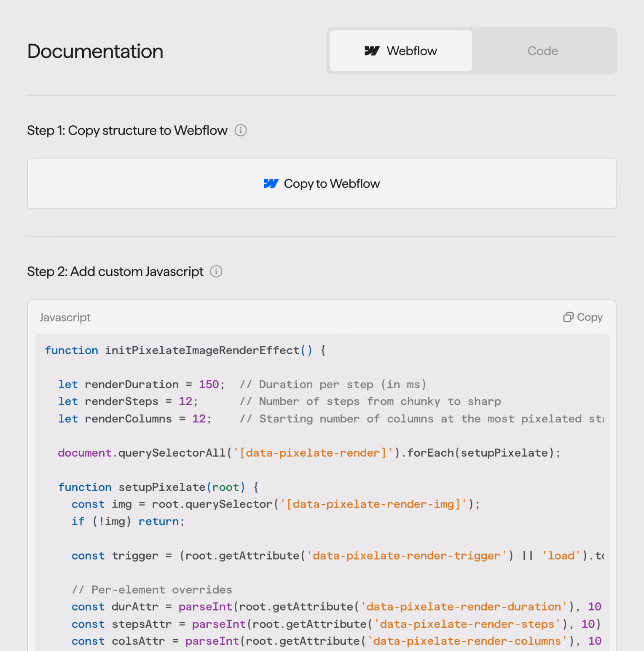Image resolution: width=644 pixels, height=651 pixels.
Task: Click the Copy label to copy the Javascript
Action: pos(590,317)
